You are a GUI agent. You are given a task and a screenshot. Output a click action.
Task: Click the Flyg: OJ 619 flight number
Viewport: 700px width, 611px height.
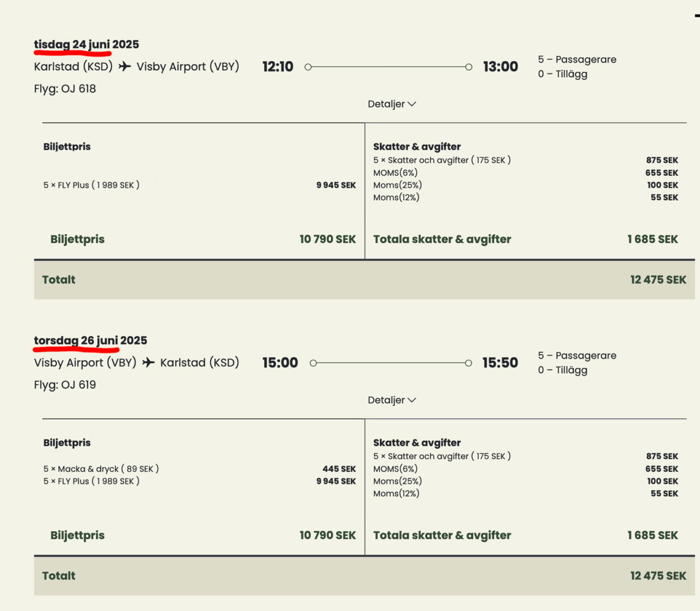click(65, 385)
